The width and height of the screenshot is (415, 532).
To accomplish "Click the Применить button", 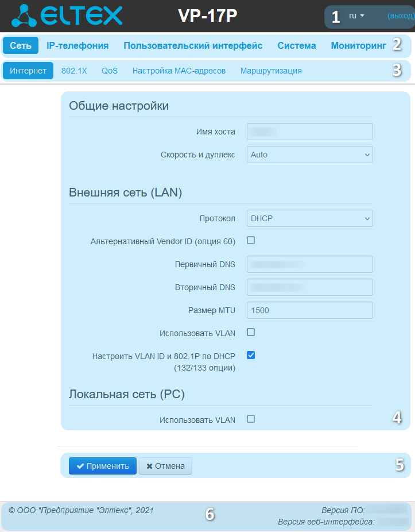I will click(x=103, y=466).
